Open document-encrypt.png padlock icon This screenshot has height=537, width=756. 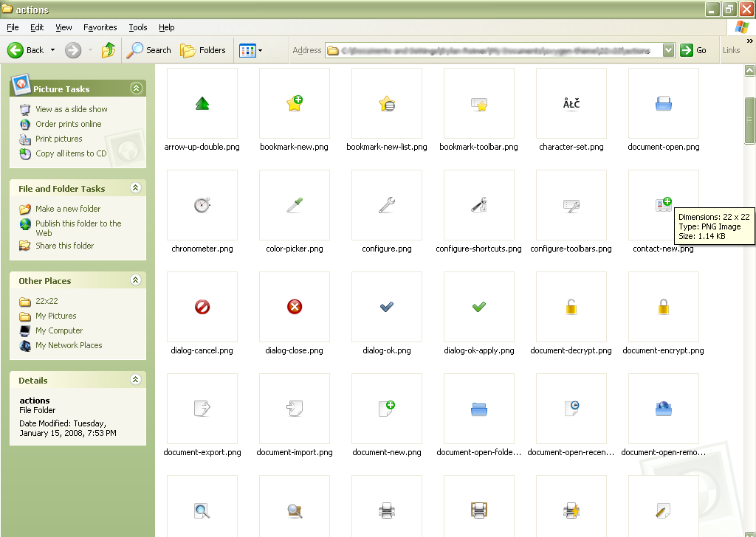tap(663, 306)
